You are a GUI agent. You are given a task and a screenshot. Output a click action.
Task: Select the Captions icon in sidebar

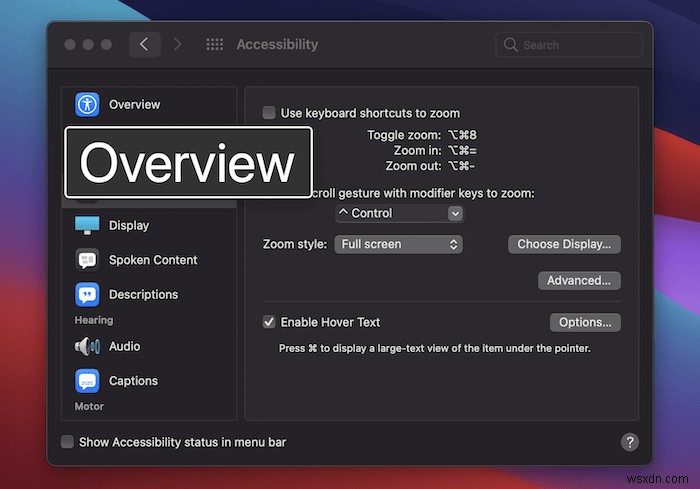coord(87,381)
